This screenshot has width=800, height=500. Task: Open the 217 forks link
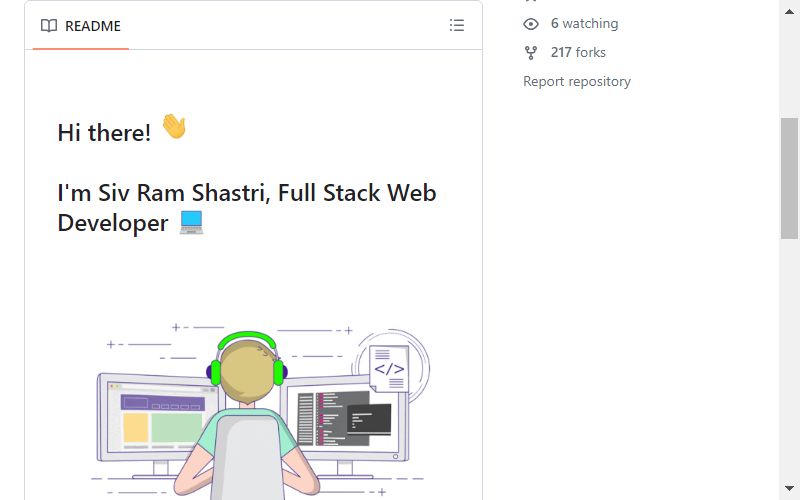pyautogui.click(x=578, y=52)
